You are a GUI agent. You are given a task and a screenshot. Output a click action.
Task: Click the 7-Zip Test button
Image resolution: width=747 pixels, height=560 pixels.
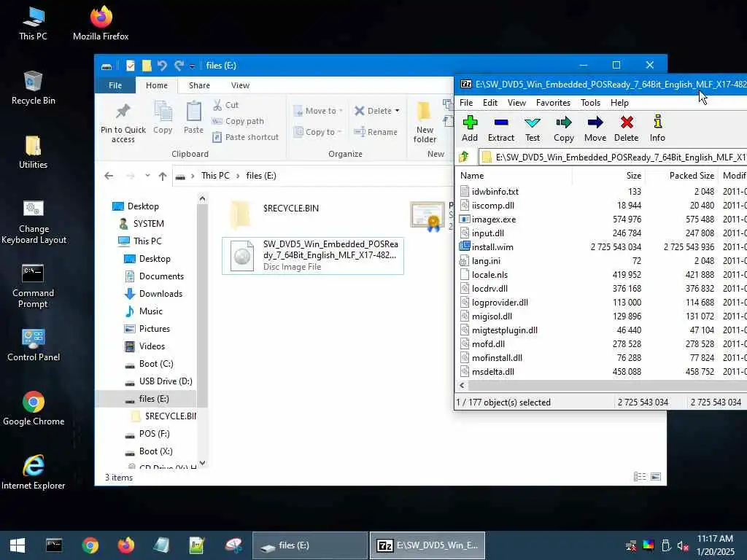click(x=532, y=128)
